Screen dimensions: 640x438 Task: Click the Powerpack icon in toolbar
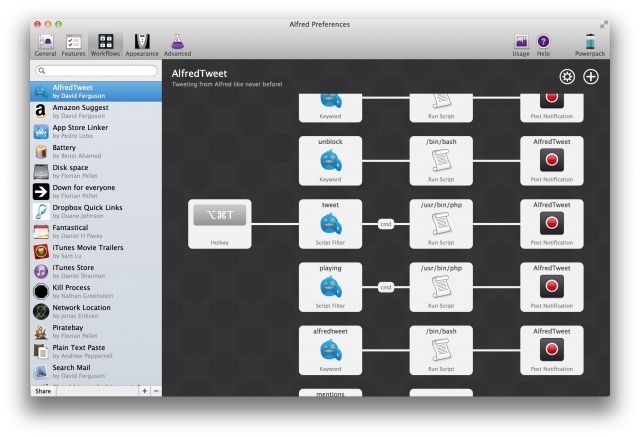589,44
